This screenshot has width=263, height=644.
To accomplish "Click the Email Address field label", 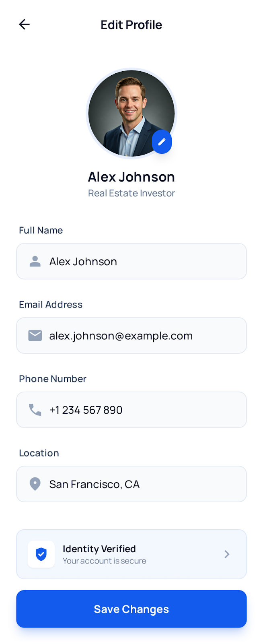I will point(51,305).
